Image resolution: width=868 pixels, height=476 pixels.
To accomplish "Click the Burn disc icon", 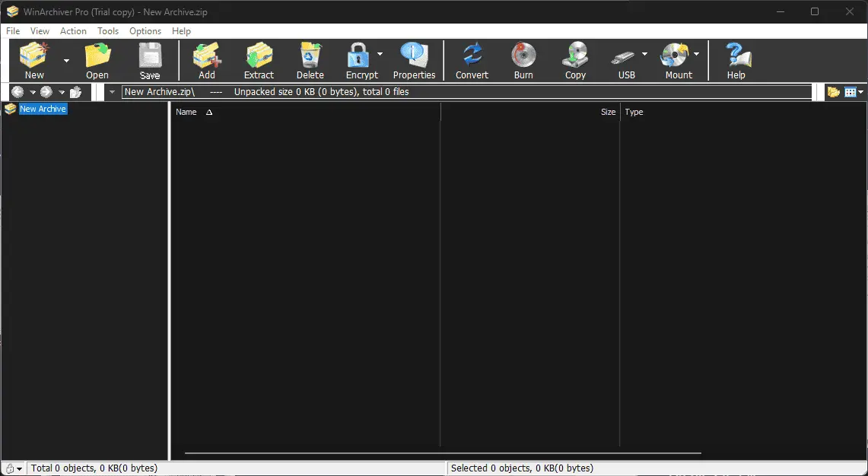I will point(523,56).
